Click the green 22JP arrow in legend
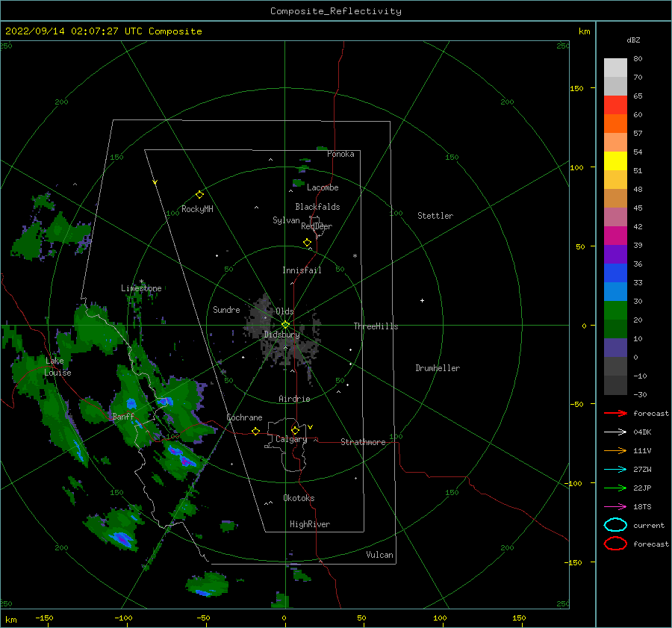 pyautogui.click(x=615, y=488)
